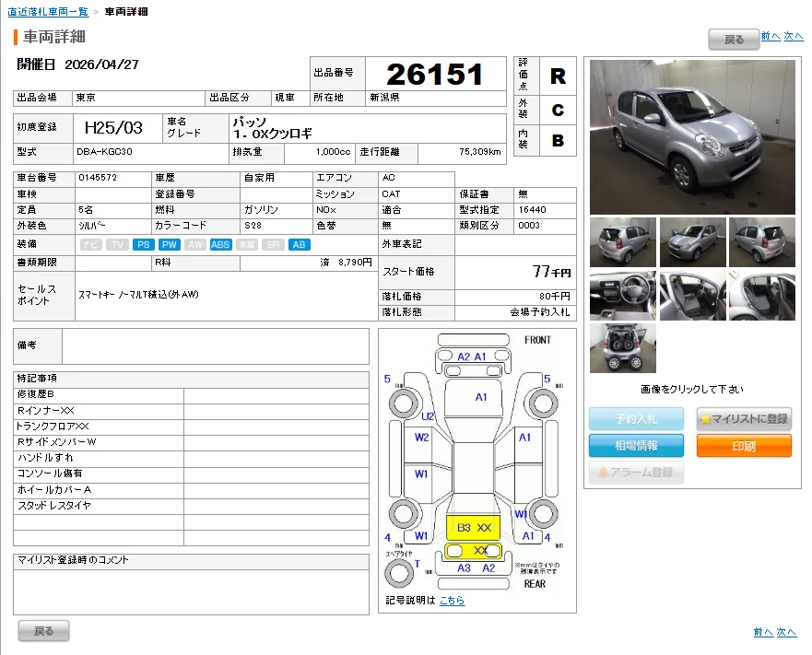Viewport: 812px width, 655px height.
Task: Click the ナビ equipment badge
Action: pyautogui.click(x=91, y=245)
